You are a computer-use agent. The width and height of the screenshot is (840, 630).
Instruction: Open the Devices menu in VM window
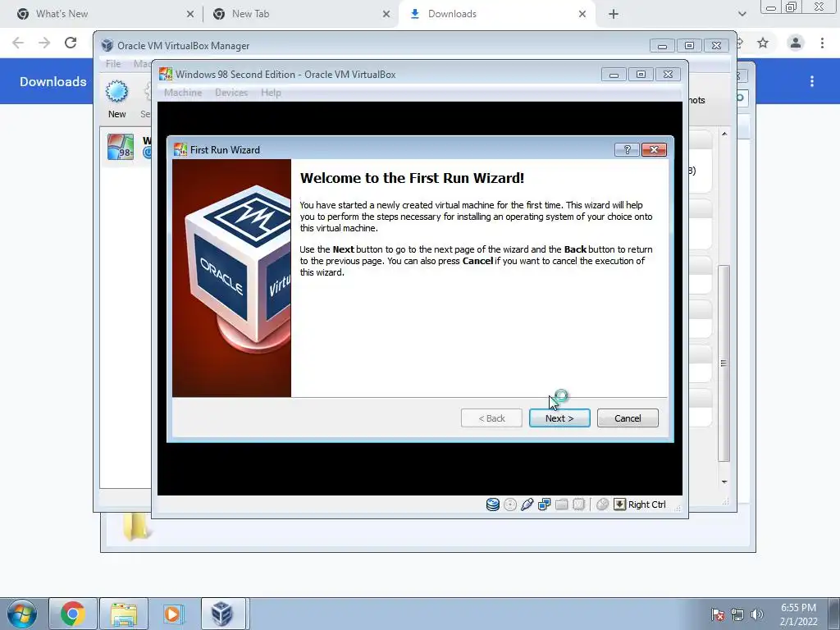[x=231, y=93]
